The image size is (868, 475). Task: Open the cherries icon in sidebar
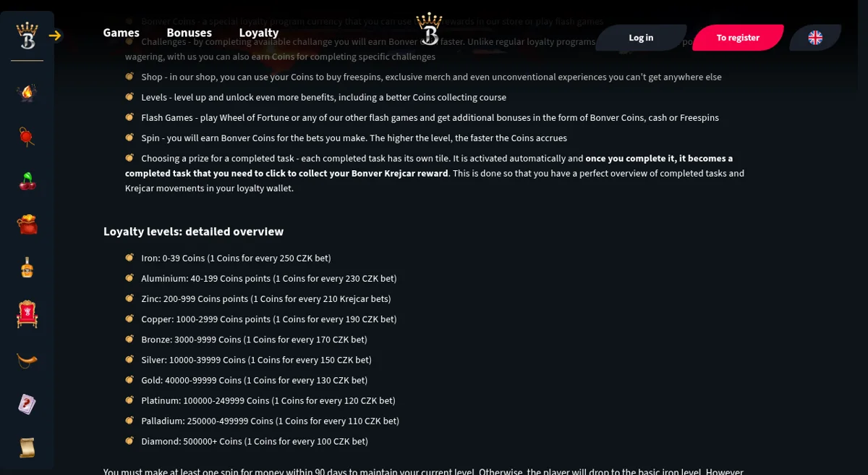27,181
